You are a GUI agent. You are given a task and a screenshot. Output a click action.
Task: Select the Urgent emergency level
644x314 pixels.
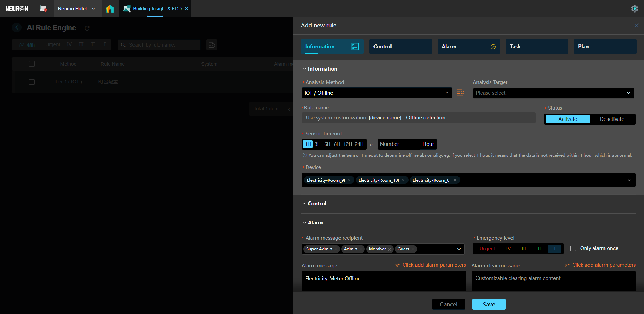click(487, 249)
